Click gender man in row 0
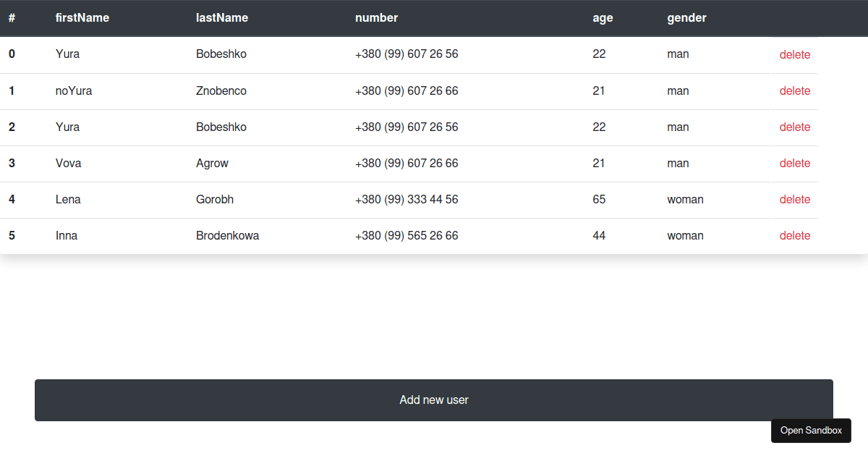This screenshot has height=456, width=868. pos(678,54)
